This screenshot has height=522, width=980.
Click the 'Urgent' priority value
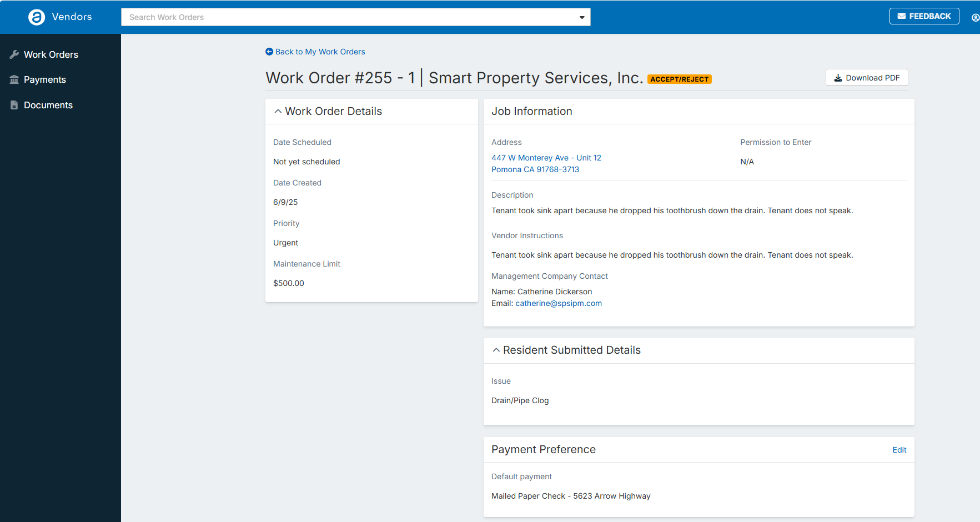[x=285, y=243]
